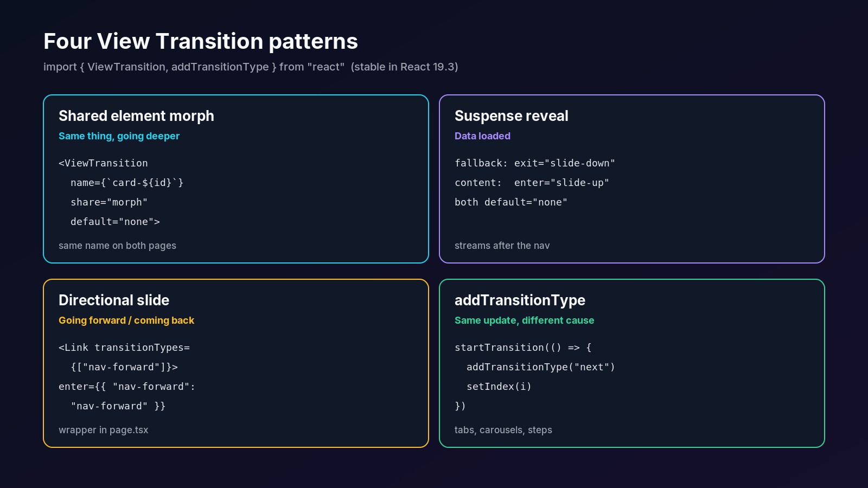Click the 'addTransitionType' card heading

click(x=520, y=300)
